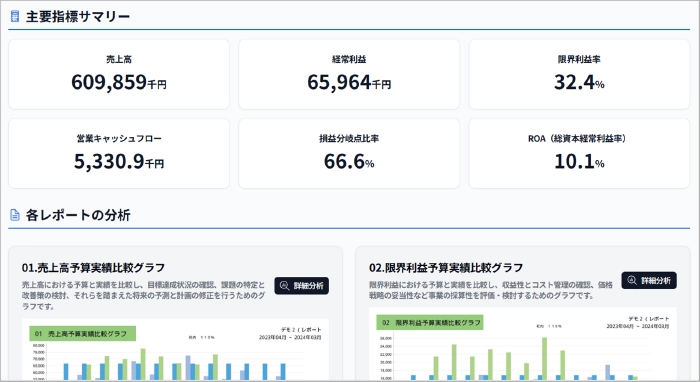Select the 限界利益率 summary card
Image resolution: width=700 pixels, height=382 pixels.
(579, 74)
